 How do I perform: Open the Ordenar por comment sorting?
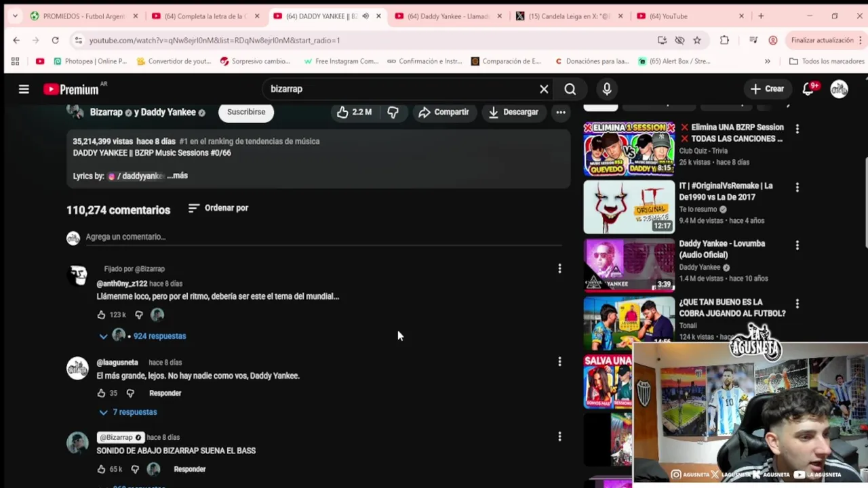[218, 208]
